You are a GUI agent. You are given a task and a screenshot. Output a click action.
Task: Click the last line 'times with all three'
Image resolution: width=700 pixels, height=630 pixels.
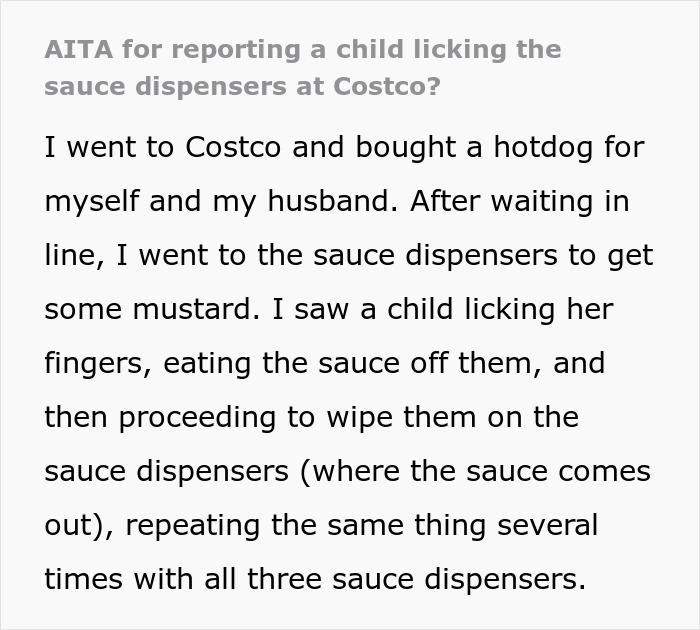coord(315,579)
